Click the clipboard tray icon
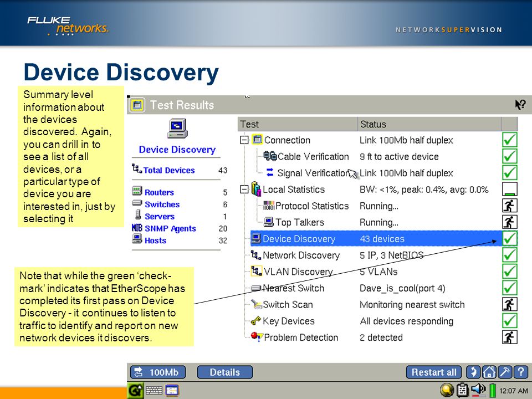 [462, 390]
